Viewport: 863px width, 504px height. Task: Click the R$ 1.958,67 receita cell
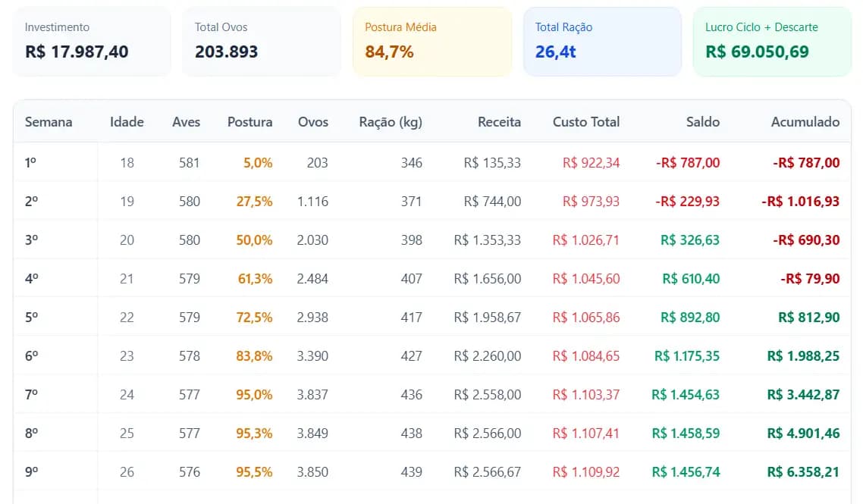[x=487, y=318]
